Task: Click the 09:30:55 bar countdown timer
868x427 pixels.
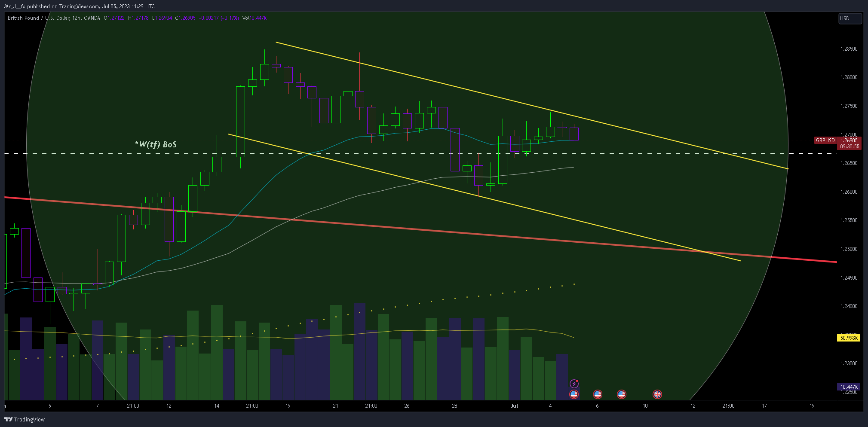Action: click(x=849, y=146)
